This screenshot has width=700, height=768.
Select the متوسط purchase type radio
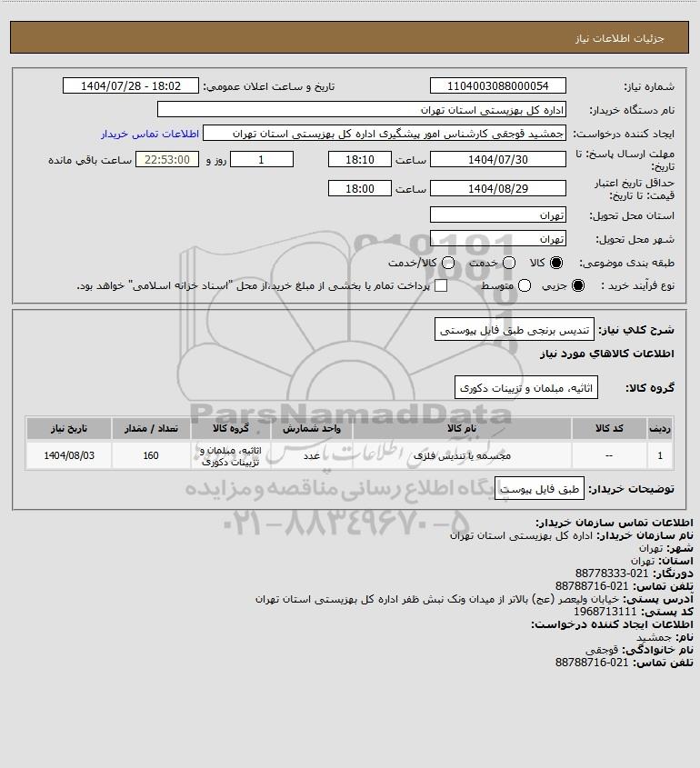(525, 285)
